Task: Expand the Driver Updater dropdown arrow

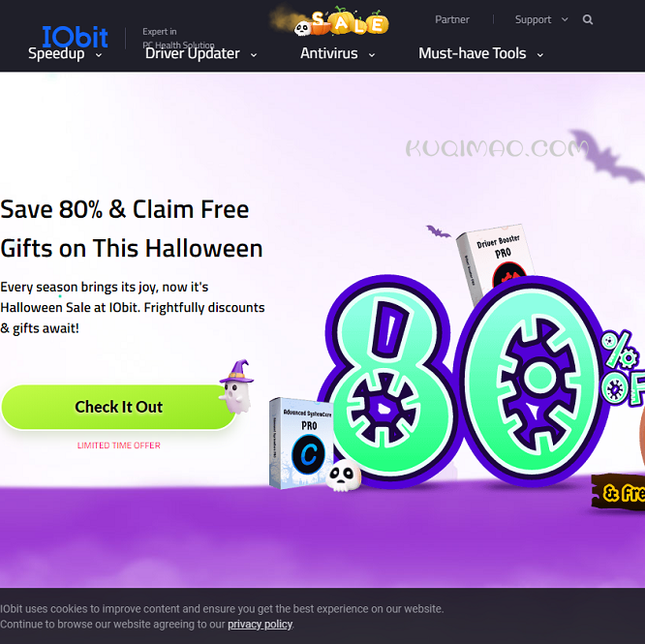Action: [254, 55]
